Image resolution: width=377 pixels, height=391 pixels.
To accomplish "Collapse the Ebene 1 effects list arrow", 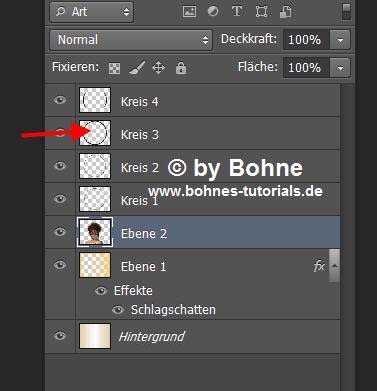I will 335,266.
